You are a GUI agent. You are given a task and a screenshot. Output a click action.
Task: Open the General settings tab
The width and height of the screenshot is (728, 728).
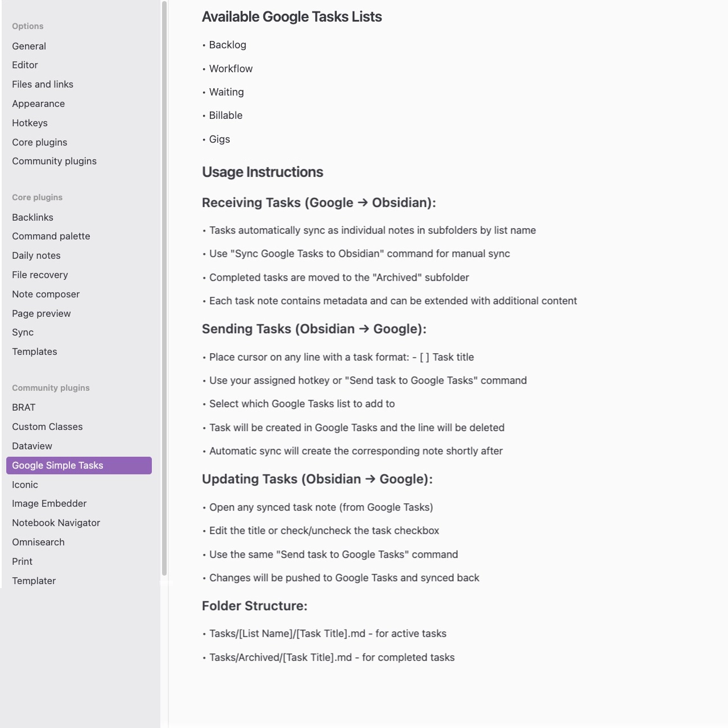tap(29, 46)
